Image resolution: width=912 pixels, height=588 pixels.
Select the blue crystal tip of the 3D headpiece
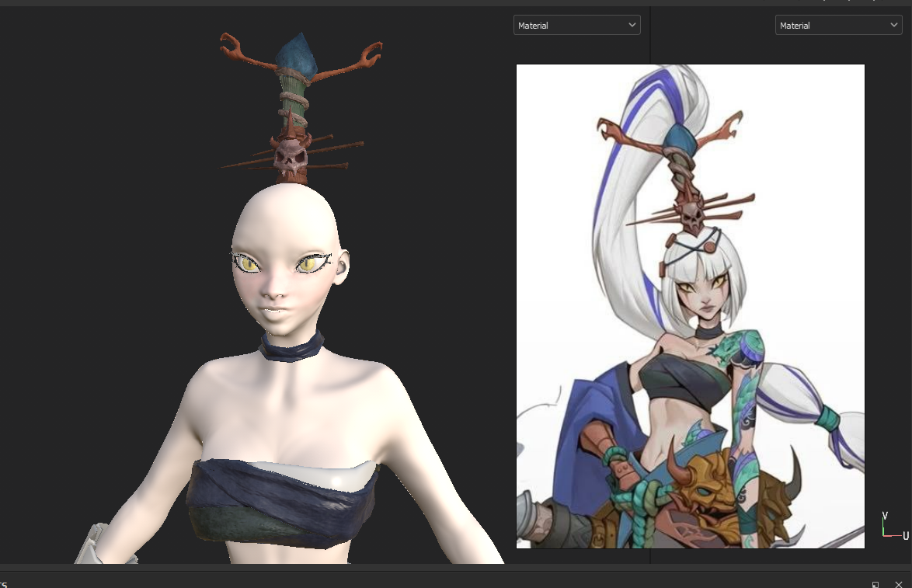click(297, 56)
